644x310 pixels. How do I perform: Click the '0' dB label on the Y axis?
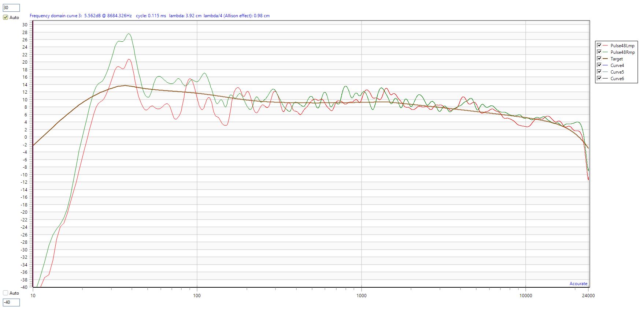26,137
